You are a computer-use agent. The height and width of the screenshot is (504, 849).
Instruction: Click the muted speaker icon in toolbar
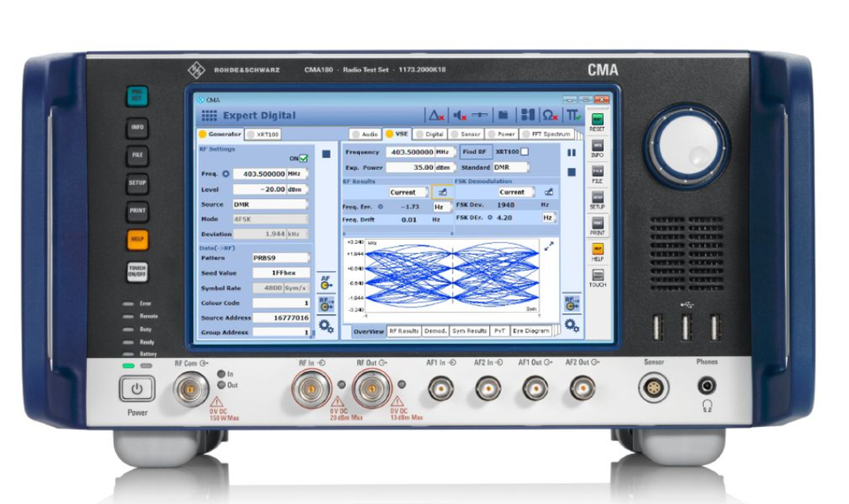[x=460, y=115]
